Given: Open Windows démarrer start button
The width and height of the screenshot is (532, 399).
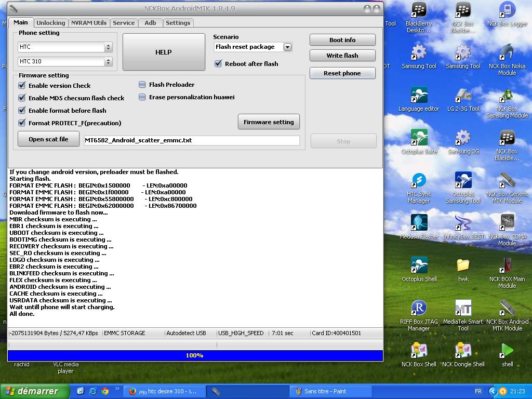Looking at the screenshot, I should tap(35, 391).
